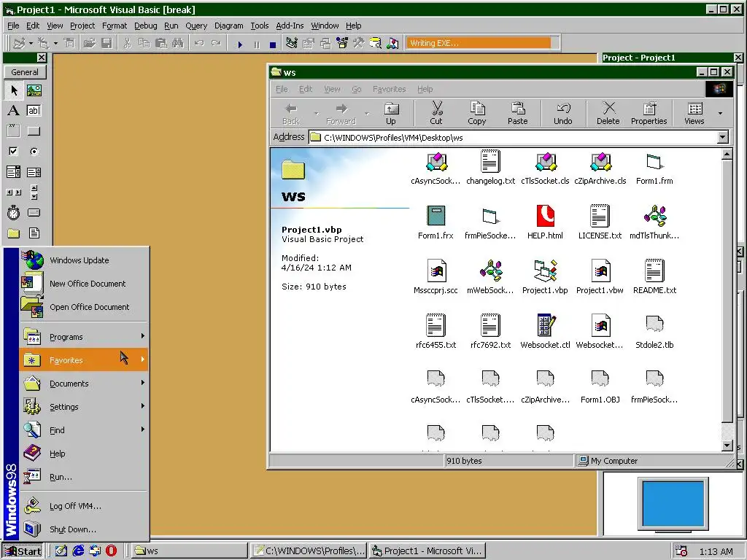Screen dimensions: 747x560
Task: Switch to the ws taskbar button
Action: [x=189, y=551]
